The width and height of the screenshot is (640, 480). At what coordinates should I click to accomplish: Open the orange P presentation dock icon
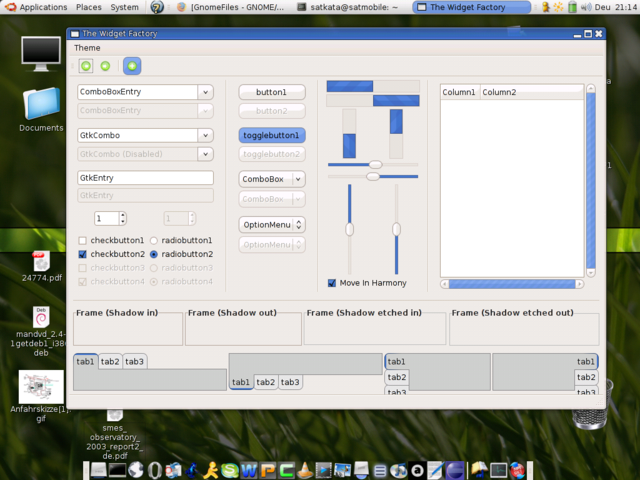(268, 471)
